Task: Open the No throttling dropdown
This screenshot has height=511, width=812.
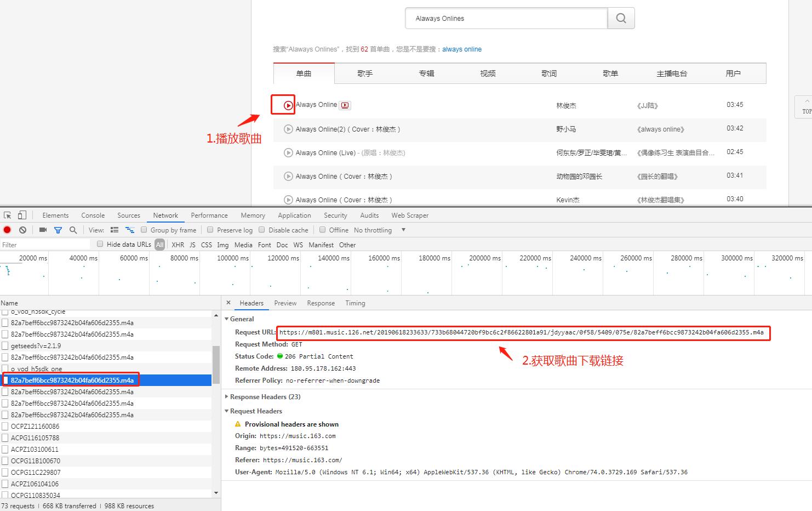Action: [379, 230]
